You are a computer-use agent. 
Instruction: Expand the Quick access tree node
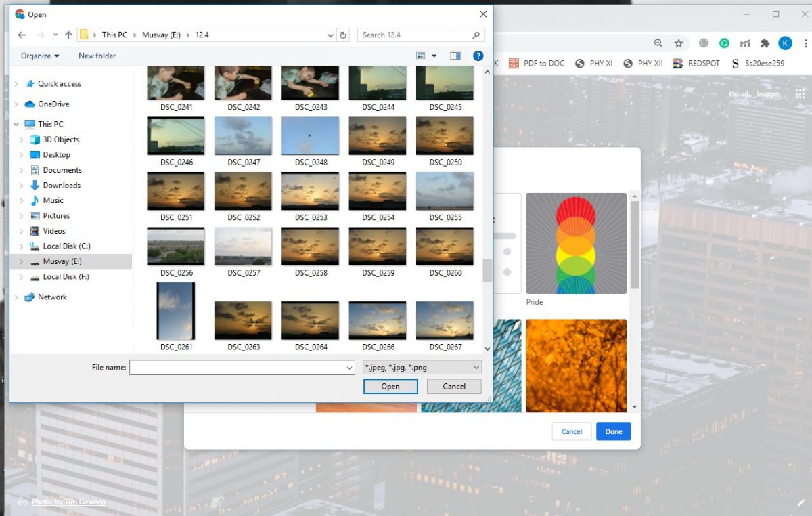pyautogui.click(x=16, y=84)
